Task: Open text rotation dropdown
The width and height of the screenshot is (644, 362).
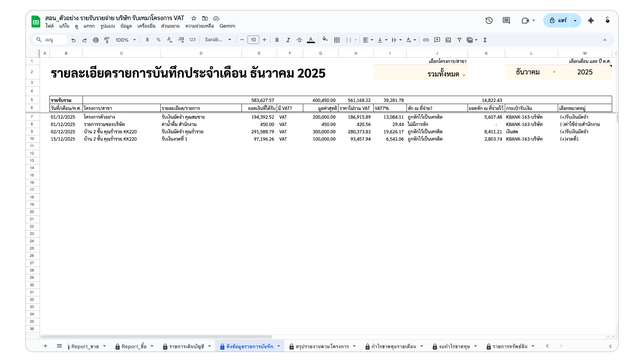Action: [x=411, y=40]
